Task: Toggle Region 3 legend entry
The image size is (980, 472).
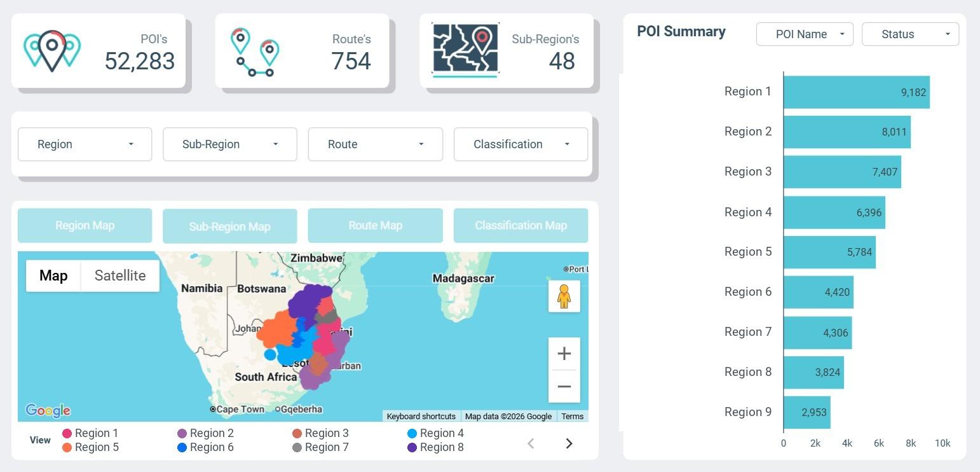Action: pos(320,433)
